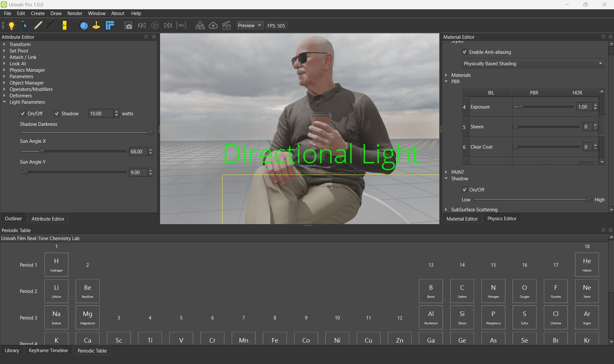Open the clapperboard render icon

point(227,26)
